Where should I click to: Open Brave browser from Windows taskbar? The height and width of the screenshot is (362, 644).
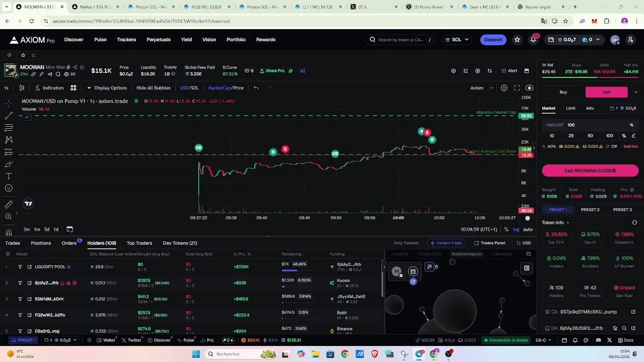374,354
